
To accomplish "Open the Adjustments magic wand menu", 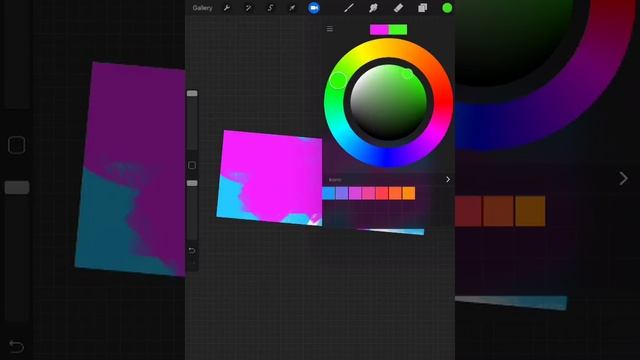I will click(x=248, y=8).
